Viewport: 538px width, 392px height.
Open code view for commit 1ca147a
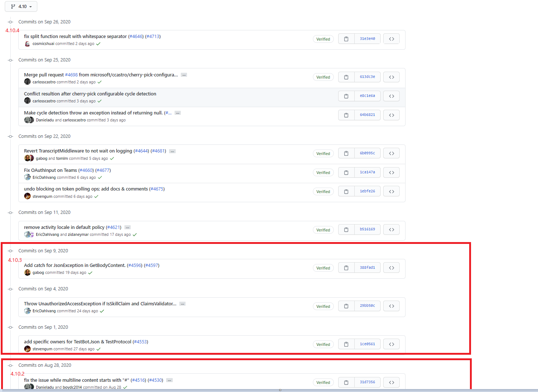pyautogui.click(x=391, y=172)
